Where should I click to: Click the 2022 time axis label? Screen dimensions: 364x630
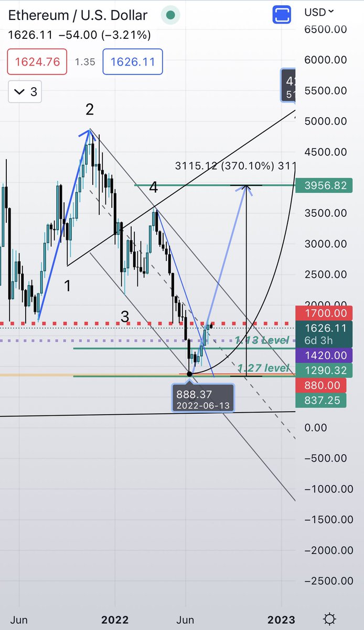point(115,619)
